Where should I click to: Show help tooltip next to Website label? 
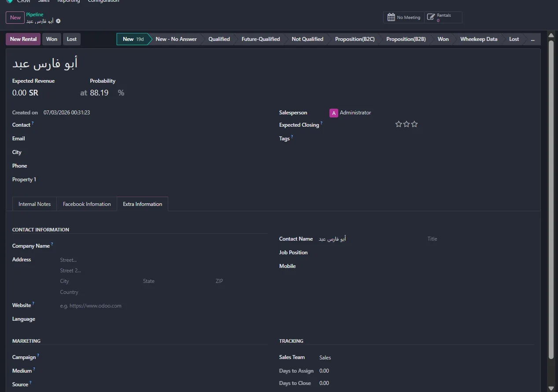[33, 304]
